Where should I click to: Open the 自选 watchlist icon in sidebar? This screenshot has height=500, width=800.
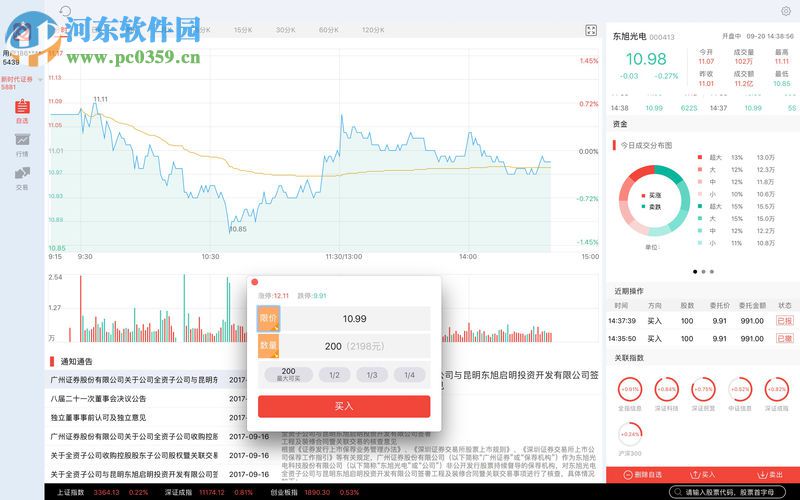click(22, 112)
